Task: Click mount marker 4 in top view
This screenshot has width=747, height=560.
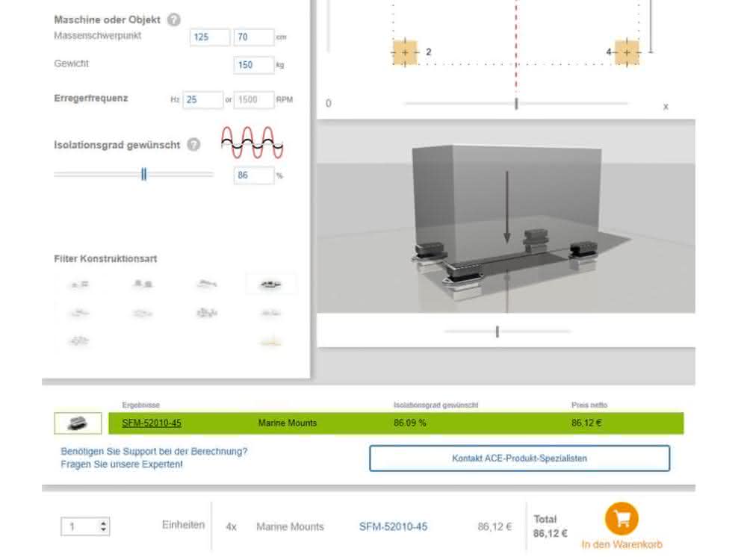Action: pyautogui.click(x=627, y=52)
